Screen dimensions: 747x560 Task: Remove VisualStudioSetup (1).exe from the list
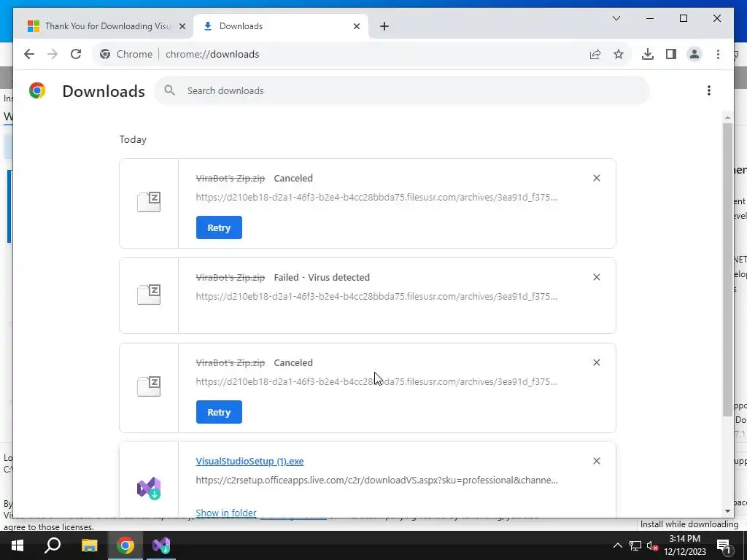[x=597, y=461]
